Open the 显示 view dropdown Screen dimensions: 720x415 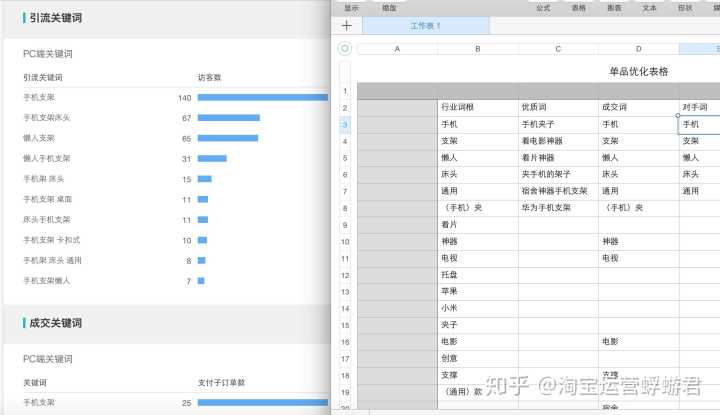click(351, 7)
